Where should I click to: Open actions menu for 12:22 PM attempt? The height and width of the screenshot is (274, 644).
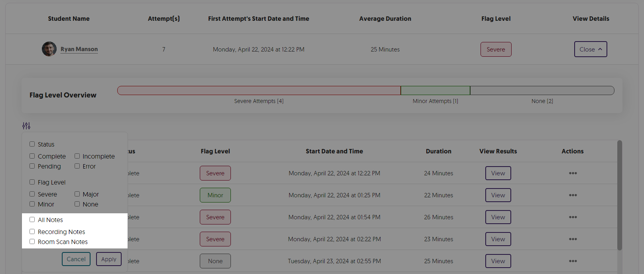(573, 173)
